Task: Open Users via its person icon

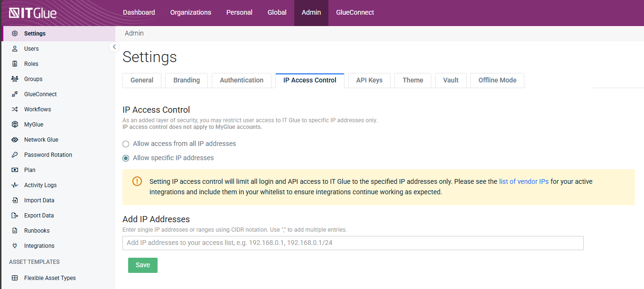Action: pyautogui.click(x=15, y=49)
